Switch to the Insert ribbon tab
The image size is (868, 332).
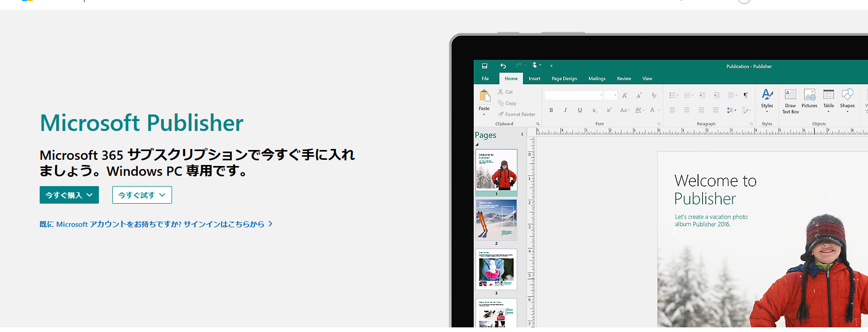(x=535, y=79)
